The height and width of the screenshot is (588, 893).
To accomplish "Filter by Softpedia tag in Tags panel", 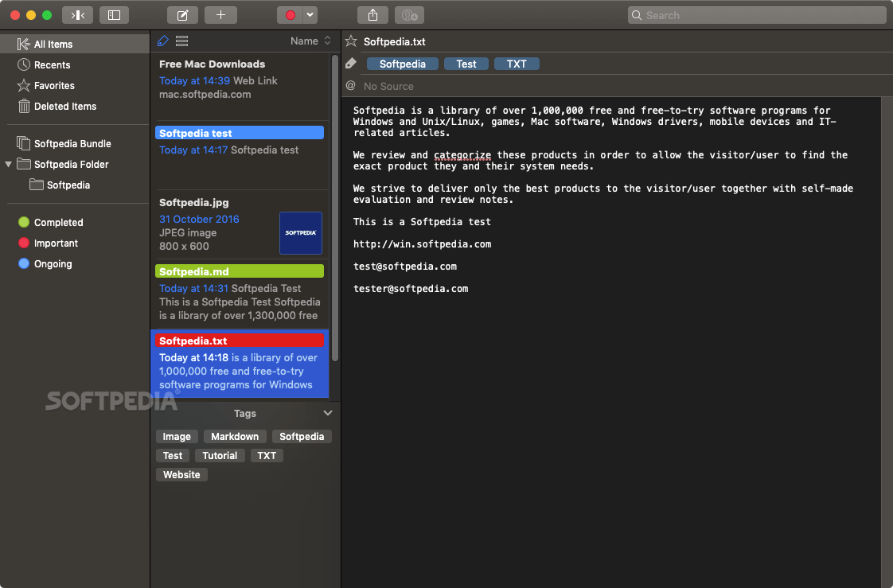I will 302,437.
